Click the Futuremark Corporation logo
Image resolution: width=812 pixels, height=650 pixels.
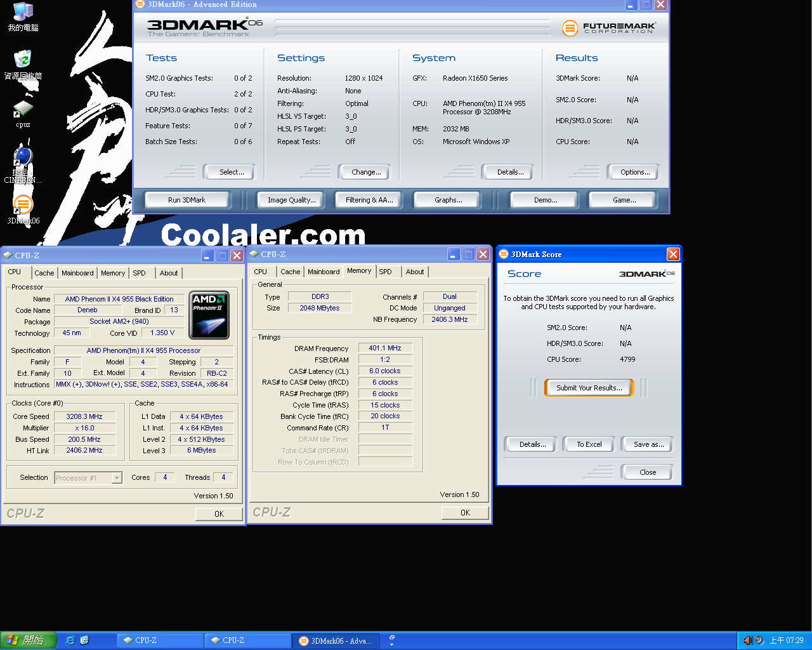(x=608, y=28)
